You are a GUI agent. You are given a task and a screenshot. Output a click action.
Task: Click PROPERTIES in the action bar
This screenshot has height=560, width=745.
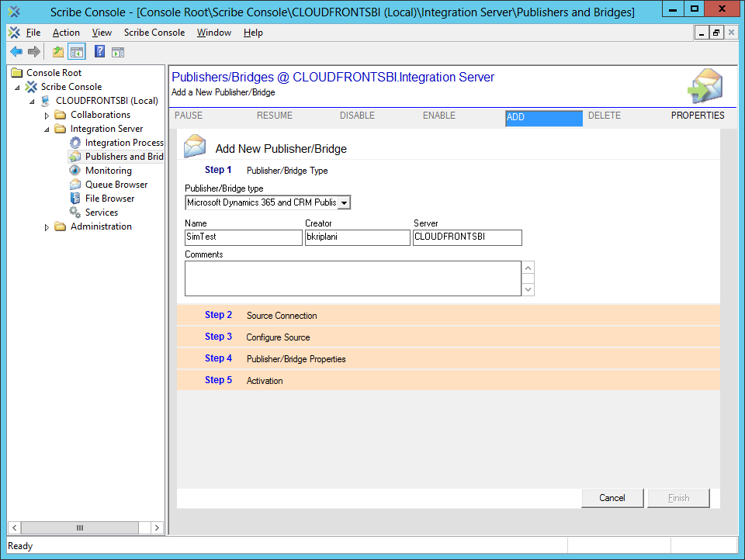pos(697,116)
